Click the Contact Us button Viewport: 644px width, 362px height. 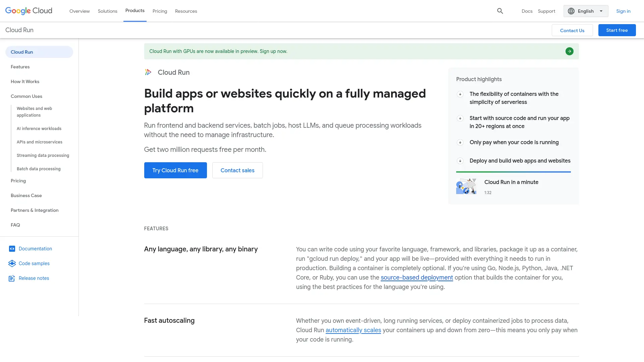pyautogui.click(x=572, y=30)
